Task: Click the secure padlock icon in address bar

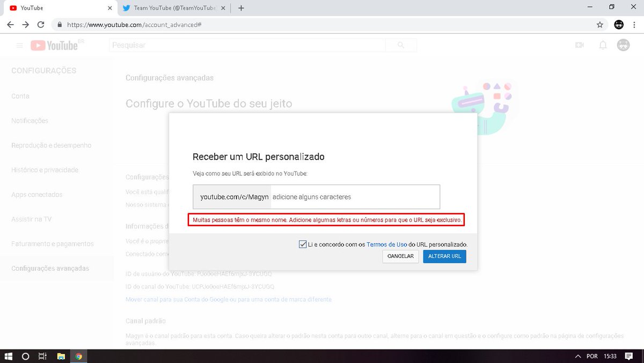Action: pyautogui.click(x=59, y=25)
